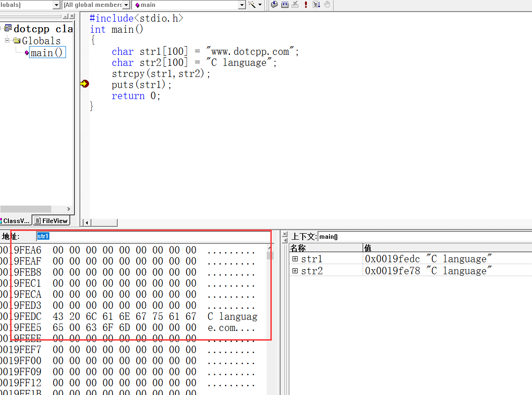
Task: Click the Build toolbar icon
Action: coord(285,5)
